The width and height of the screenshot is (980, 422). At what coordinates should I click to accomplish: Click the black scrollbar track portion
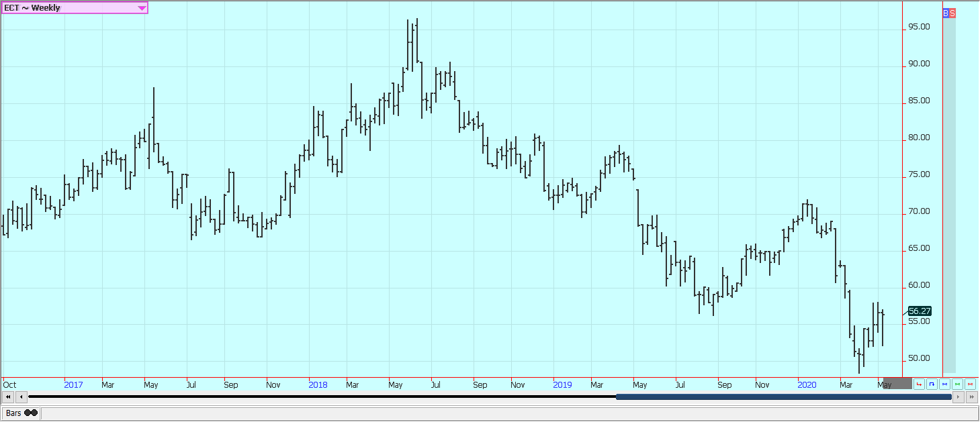tap(322, 397)
